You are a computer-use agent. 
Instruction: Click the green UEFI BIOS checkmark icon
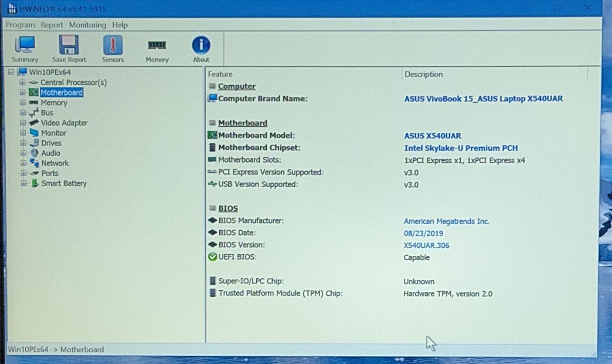pos(213,257)
